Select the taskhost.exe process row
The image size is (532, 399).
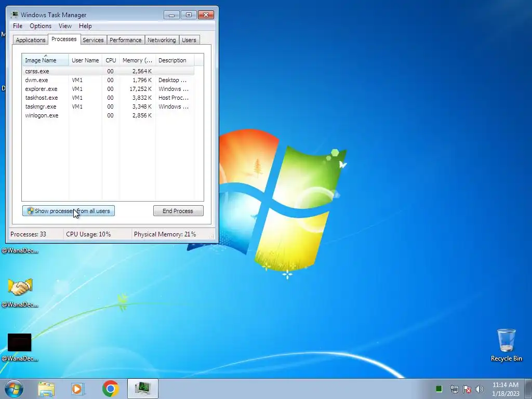click(x=109, y=98)
